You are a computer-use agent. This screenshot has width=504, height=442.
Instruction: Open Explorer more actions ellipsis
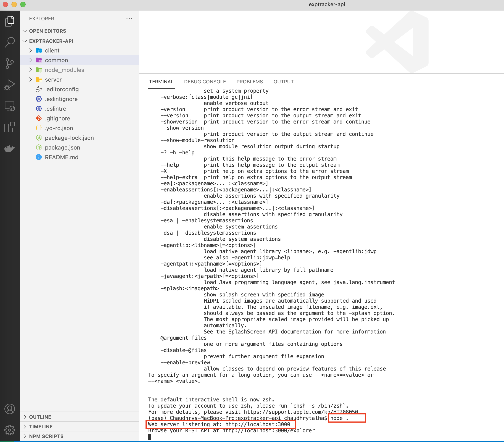click(129, 19)
